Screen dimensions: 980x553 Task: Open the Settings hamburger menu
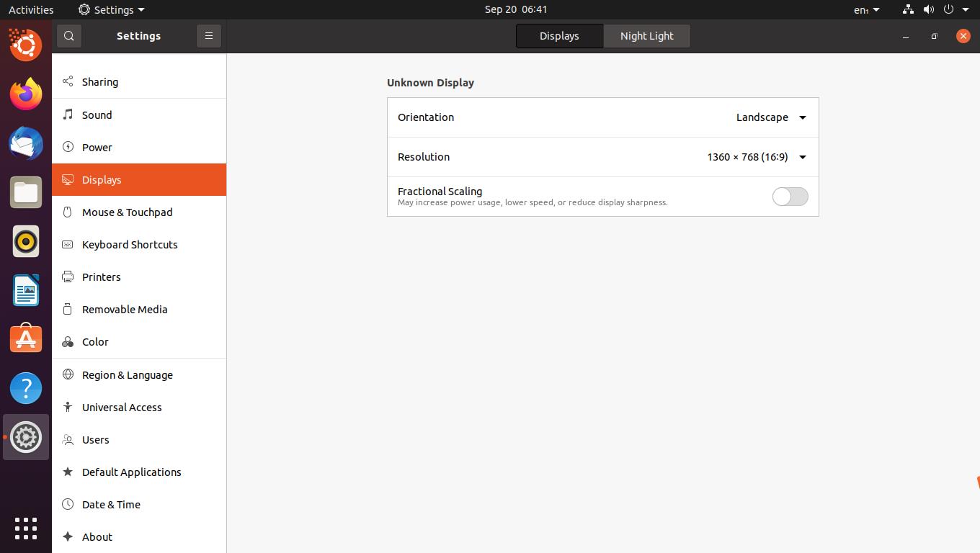pos(209,36)
